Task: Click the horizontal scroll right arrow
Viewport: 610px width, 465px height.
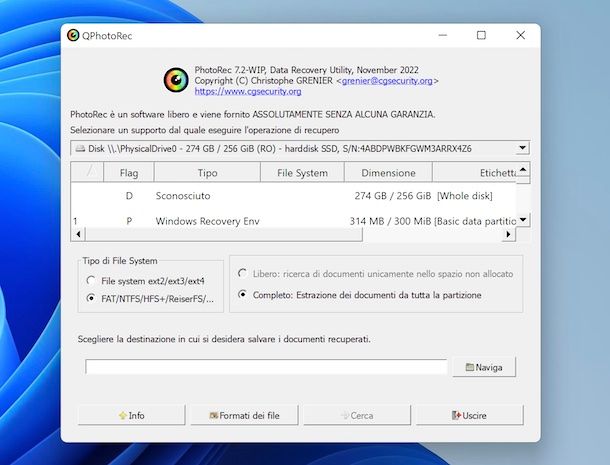Action: 508,234
